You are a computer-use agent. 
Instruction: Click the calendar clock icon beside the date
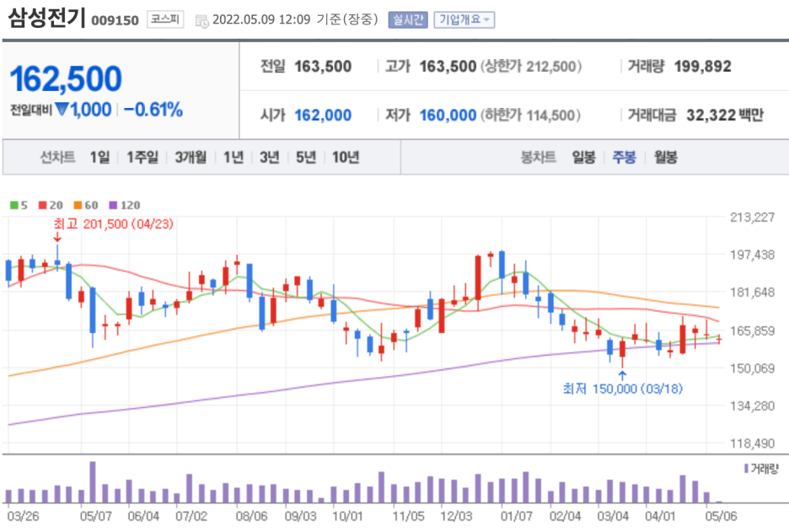pyautogui.click(x=201, y=21)
